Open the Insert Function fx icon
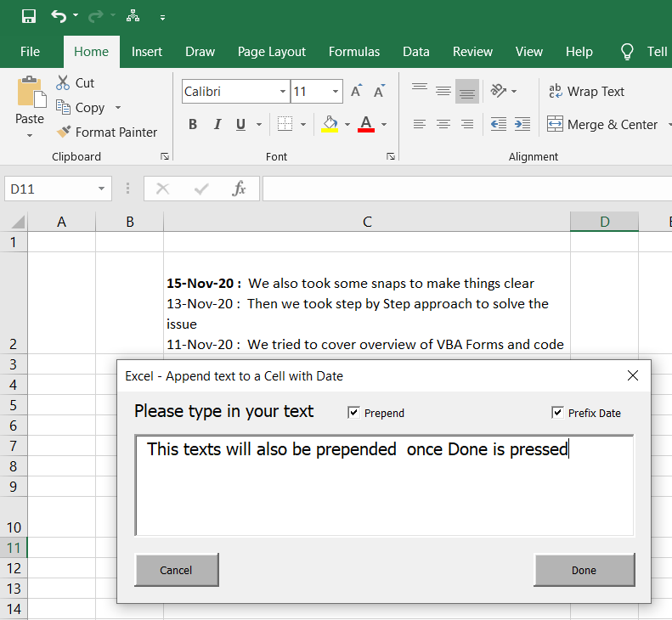 pos(239,189)
